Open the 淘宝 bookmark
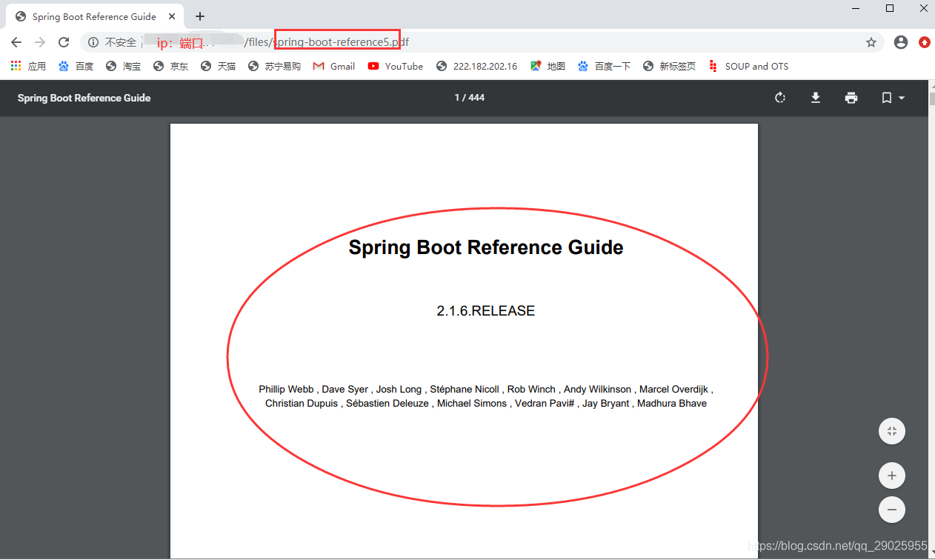Screen dimensions: 935x560 pos(124,66)
